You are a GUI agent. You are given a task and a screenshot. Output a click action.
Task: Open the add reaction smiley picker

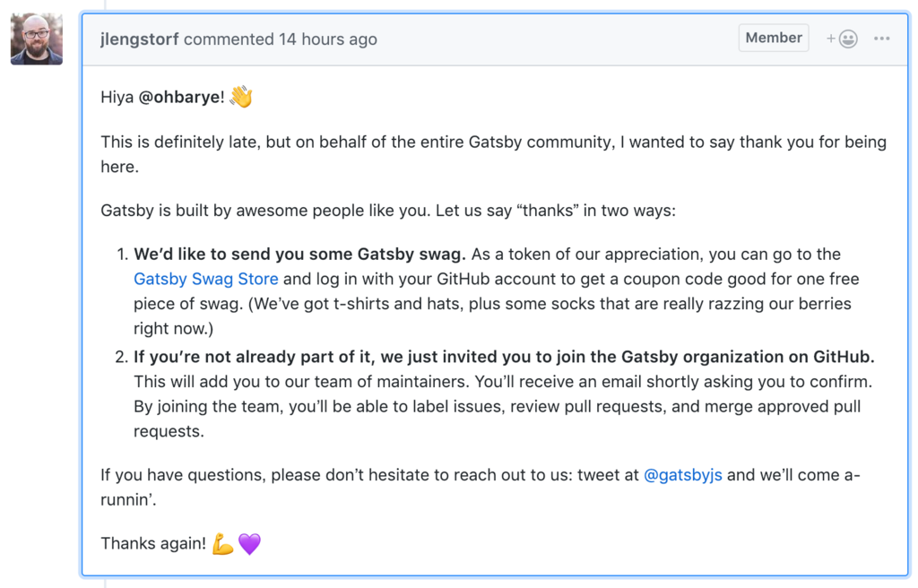[843, 39]
